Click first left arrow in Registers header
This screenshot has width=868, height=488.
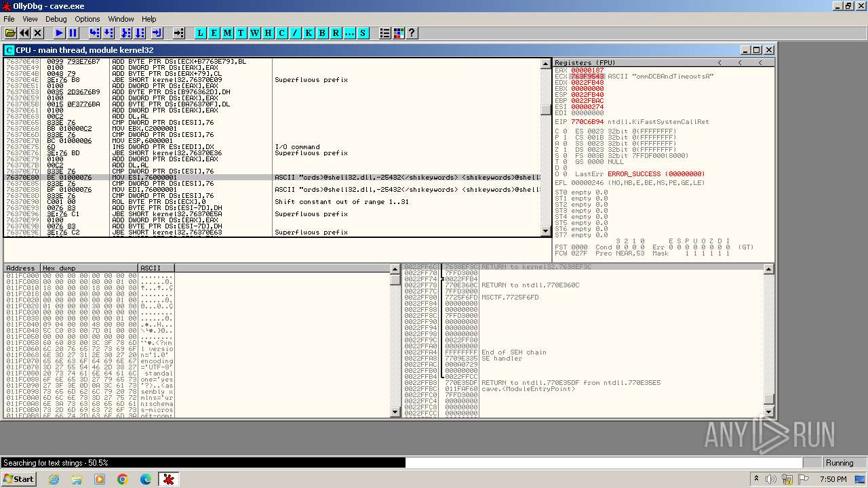point(719,62)
